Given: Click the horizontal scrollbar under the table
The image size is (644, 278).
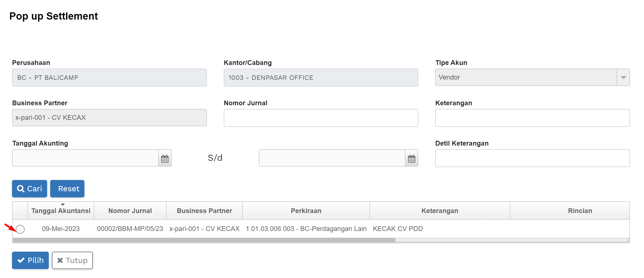Looking at the screenshot, I should click(204, 240).
